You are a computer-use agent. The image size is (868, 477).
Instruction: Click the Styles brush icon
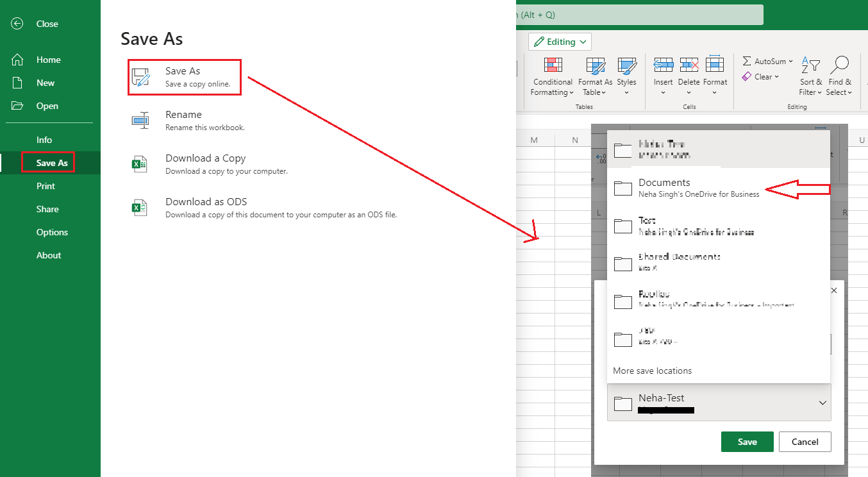(x=626, y=65)
